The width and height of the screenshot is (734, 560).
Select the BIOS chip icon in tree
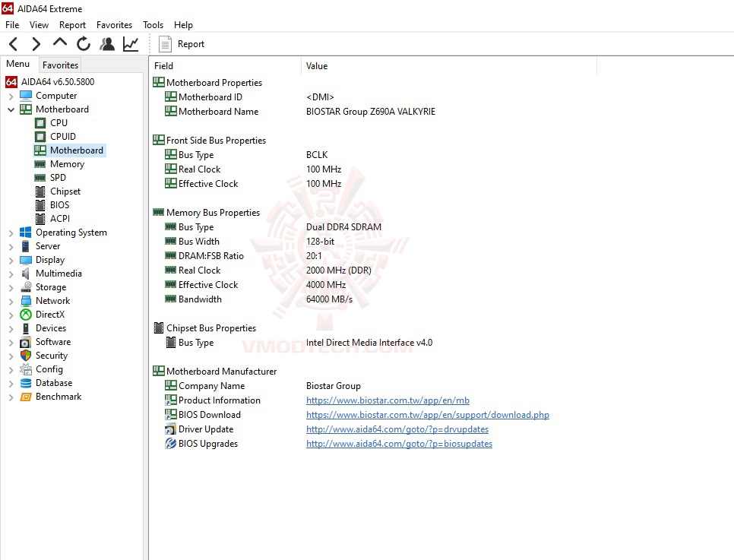pos(41,205)
